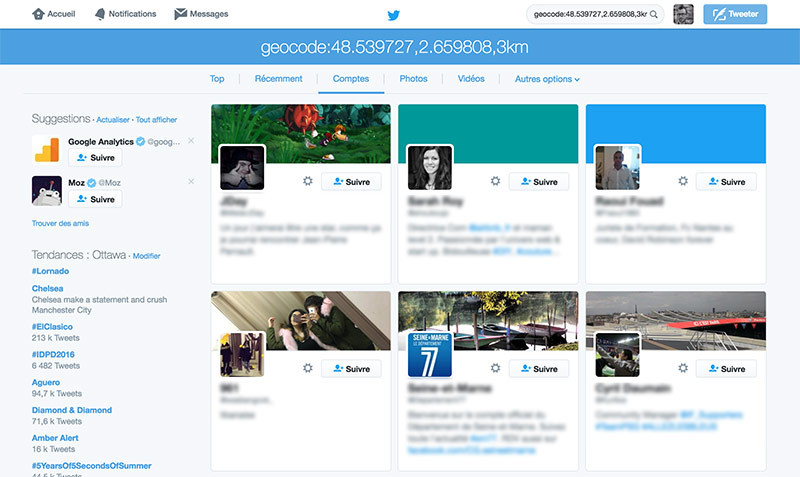Open gear menu on teal-banner account card

[x=495, y=181]
